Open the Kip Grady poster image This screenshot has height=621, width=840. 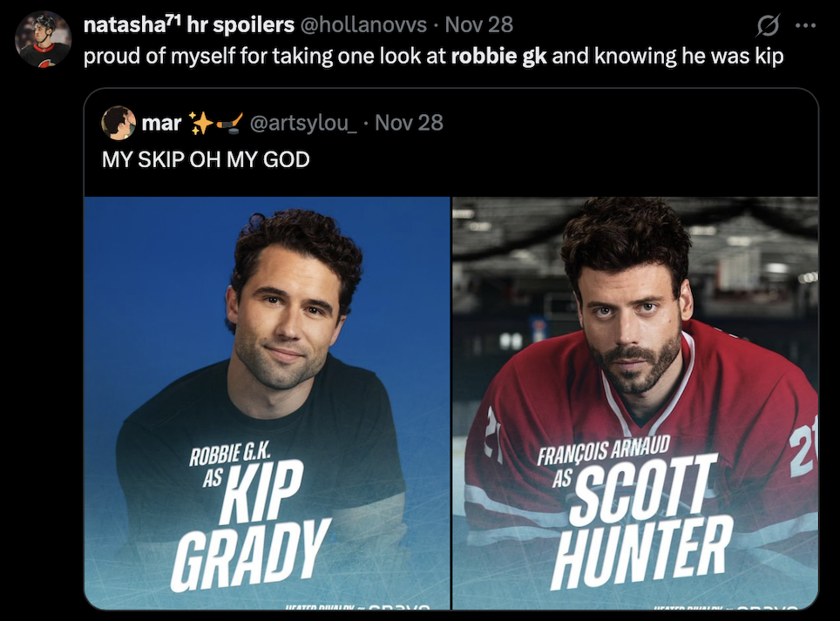pos(267,402)
